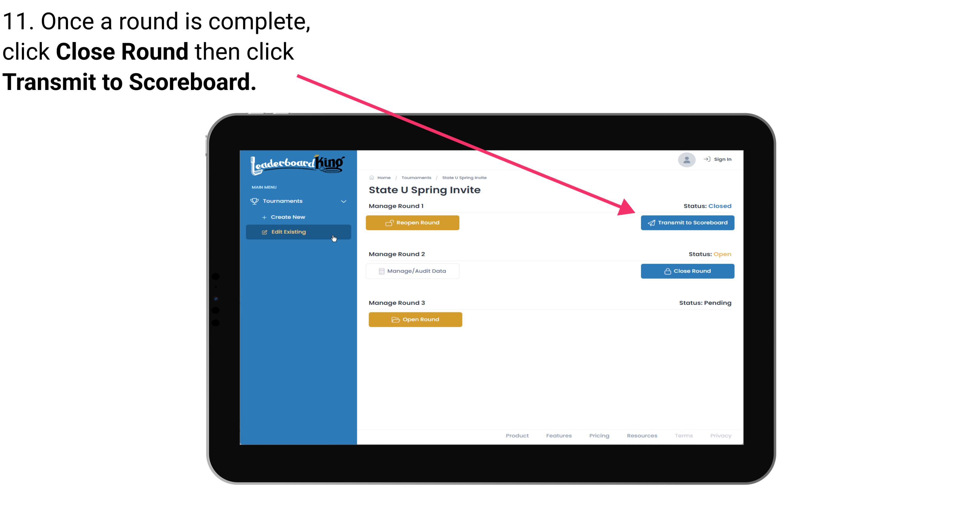Expand the Tournaments menu in sidebar
Viewport: 980px width, 527px height.
tap(298, 201)
